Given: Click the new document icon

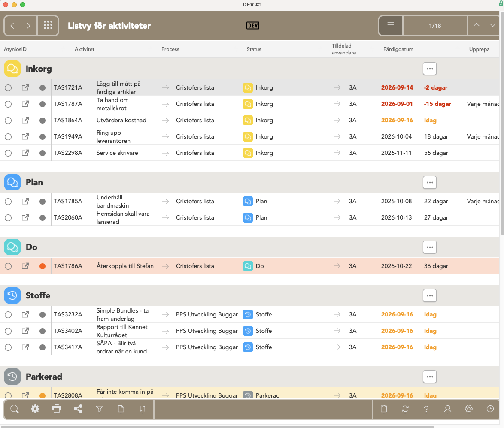Looking at the screenshot, I should (x=121, y=409).
